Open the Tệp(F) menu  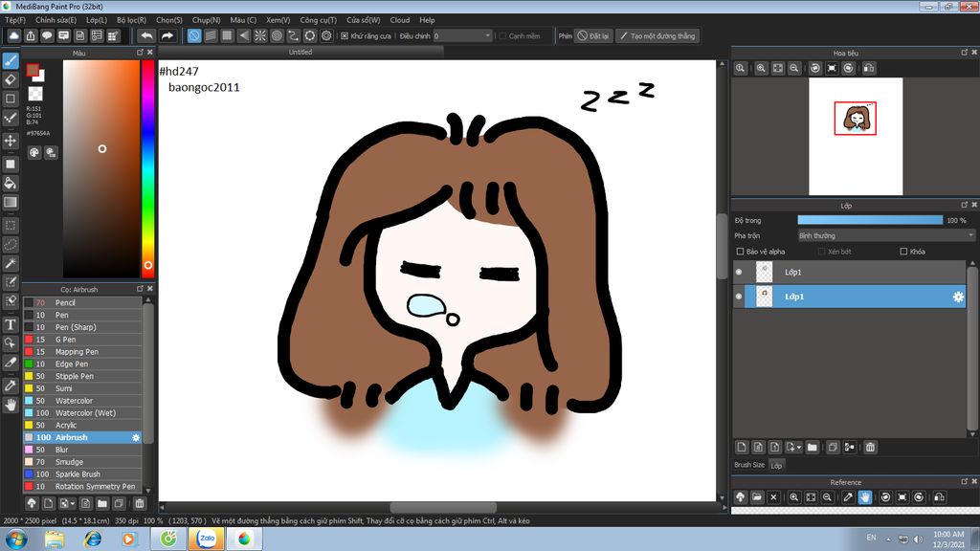[15, 20]
